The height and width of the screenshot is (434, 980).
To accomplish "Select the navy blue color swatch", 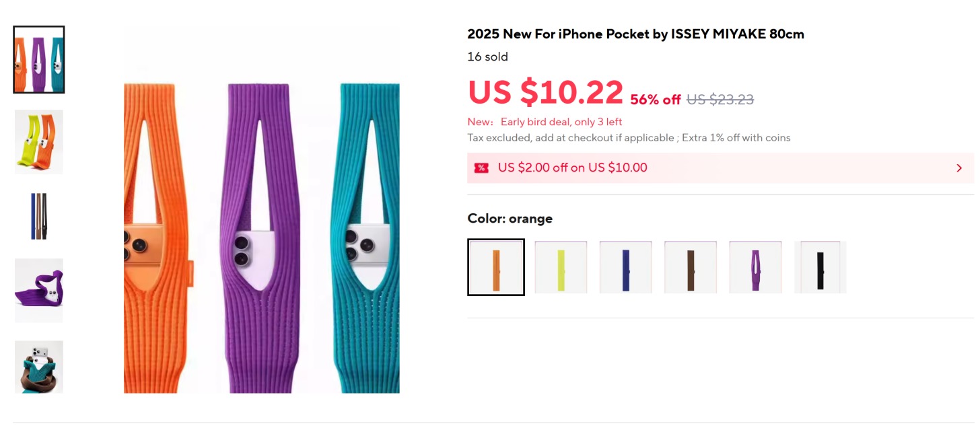I will click(625, 266).
